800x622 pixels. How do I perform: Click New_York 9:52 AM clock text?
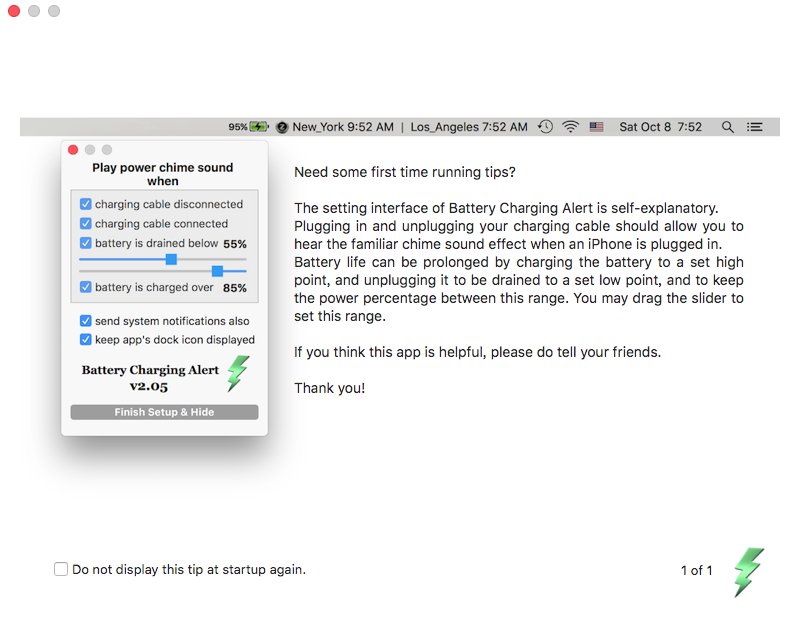click(x=343, y=127)
